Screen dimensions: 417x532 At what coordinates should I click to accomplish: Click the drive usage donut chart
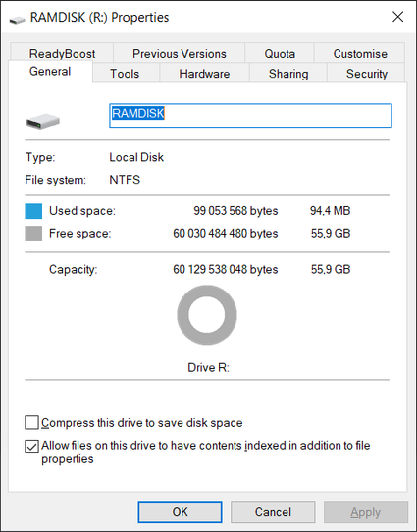tap(207, 314)
